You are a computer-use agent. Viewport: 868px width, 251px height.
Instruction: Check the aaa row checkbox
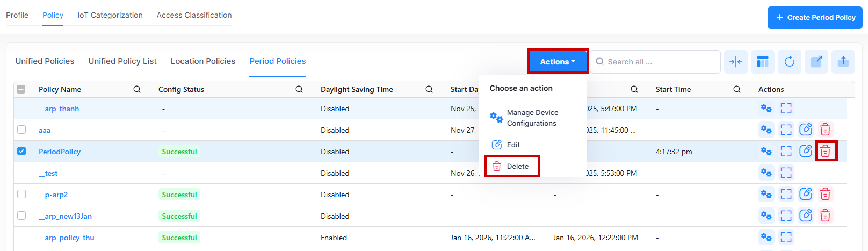tap(21, 130)
